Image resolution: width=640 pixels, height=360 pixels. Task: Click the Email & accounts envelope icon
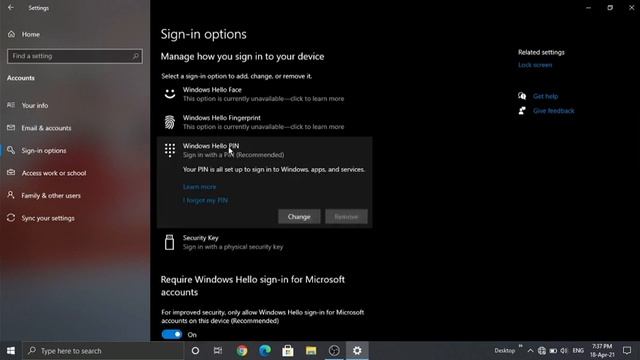(11, 128)
